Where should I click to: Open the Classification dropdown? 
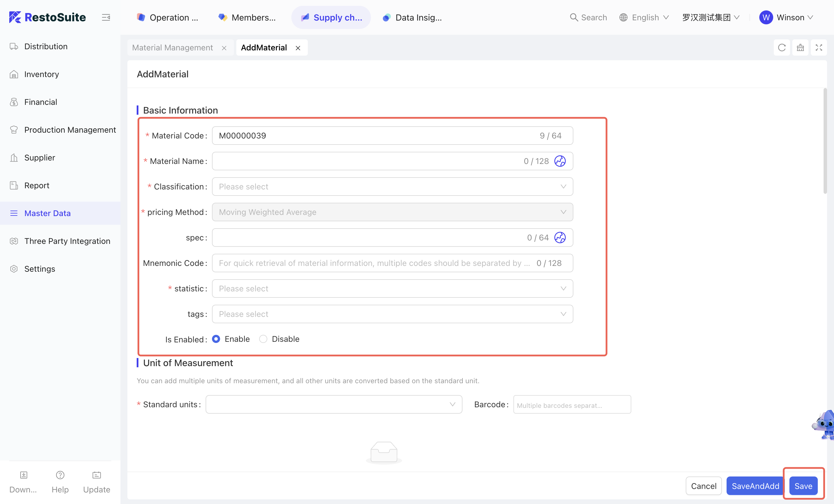392,187
